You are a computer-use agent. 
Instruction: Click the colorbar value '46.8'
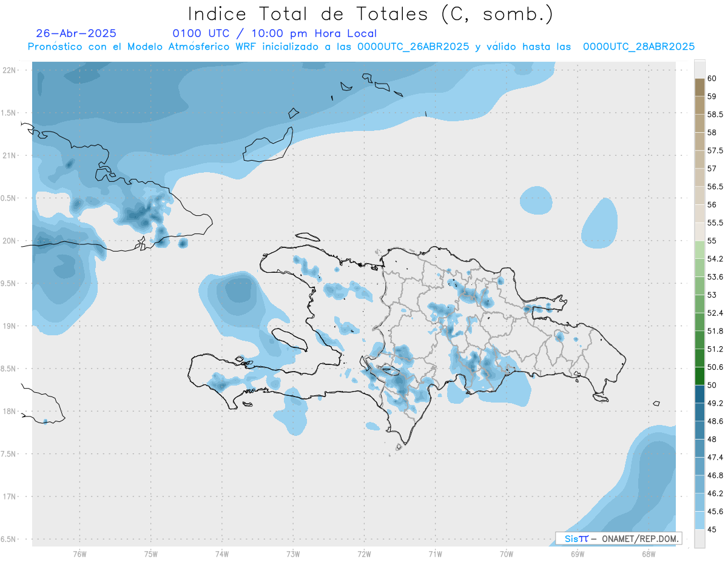point(715,475)
